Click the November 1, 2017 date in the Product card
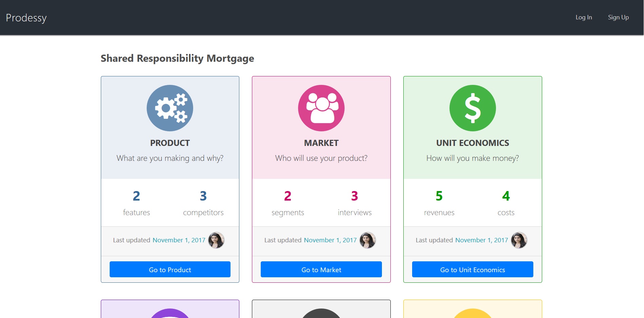The image size is (644, 318). (x=179, y=240)
